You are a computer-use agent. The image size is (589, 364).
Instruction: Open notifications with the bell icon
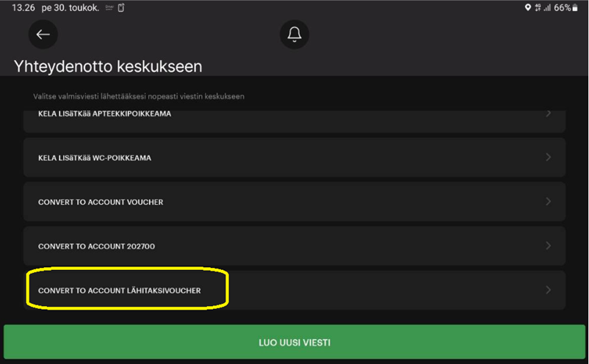click(294, 34)
